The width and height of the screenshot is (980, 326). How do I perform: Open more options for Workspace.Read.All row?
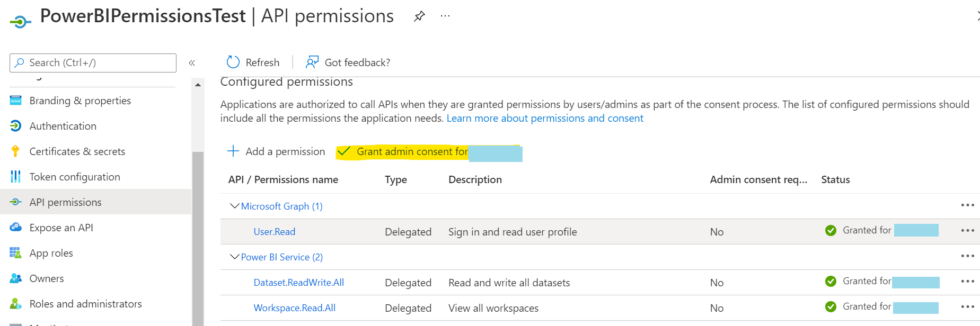coord(968,307)
